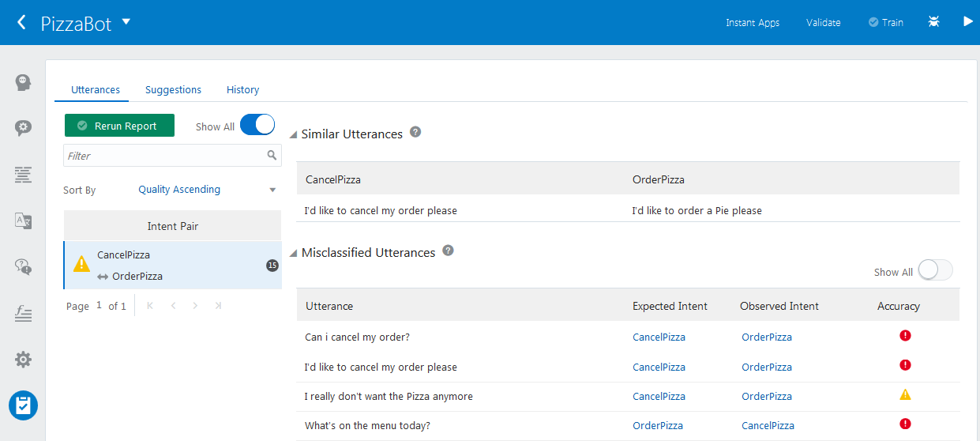Open the Intents icon in left sidebar
This screenshot has height=441, width=980.
[x=24, y=82]
